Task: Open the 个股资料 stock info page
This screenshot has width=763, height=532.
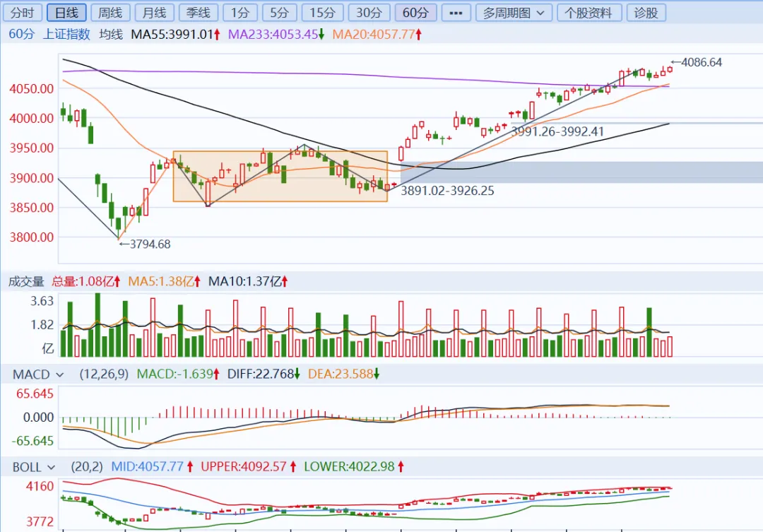Action: tap(588, 13)
